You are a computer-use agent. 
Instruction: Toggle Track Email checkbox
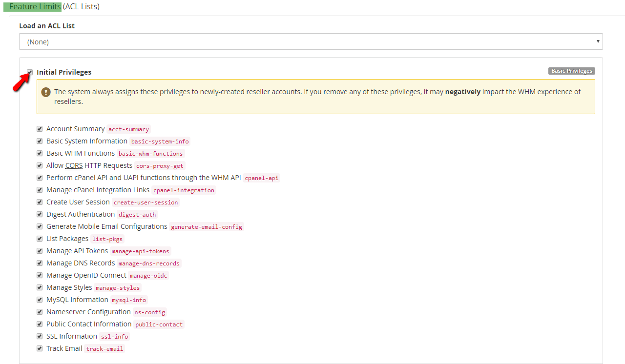tap(40, 349)
